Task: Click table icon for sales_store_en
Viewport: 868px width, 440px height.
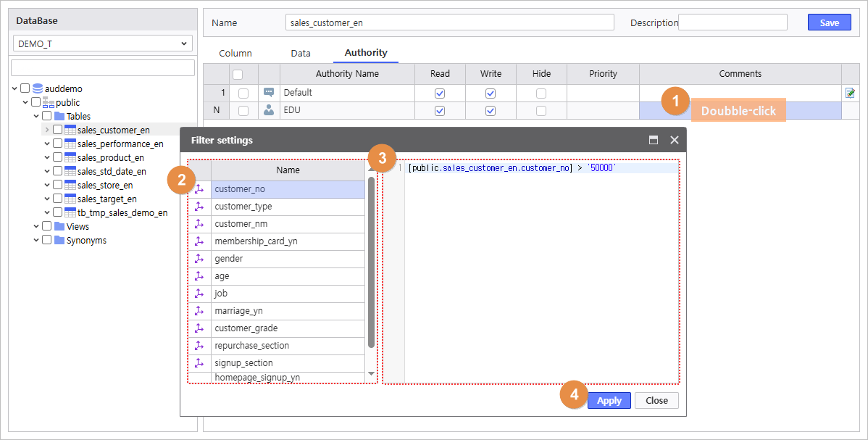Action: (70, 186)
